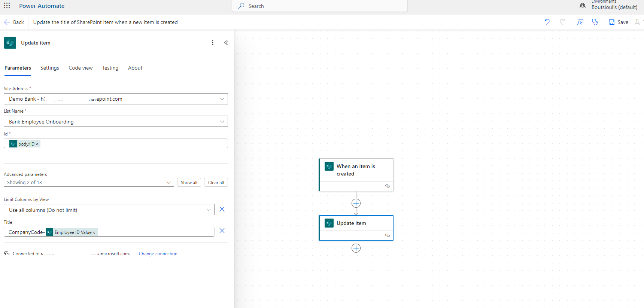Click inside the Id input field
Image resolution: width=644 pixels, height=308 pixels.
(116, 143)
